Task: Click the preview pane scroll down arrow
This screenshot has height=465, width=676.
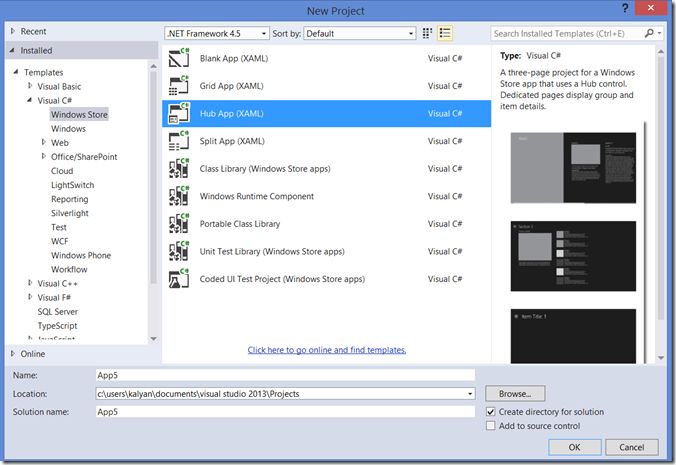Action: pos(661,358)
